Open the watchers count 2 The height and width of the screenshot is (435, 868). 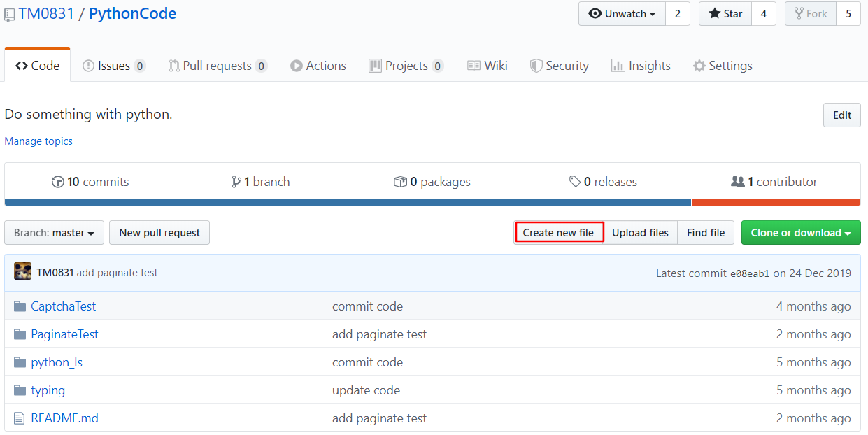tap(677, 14)
